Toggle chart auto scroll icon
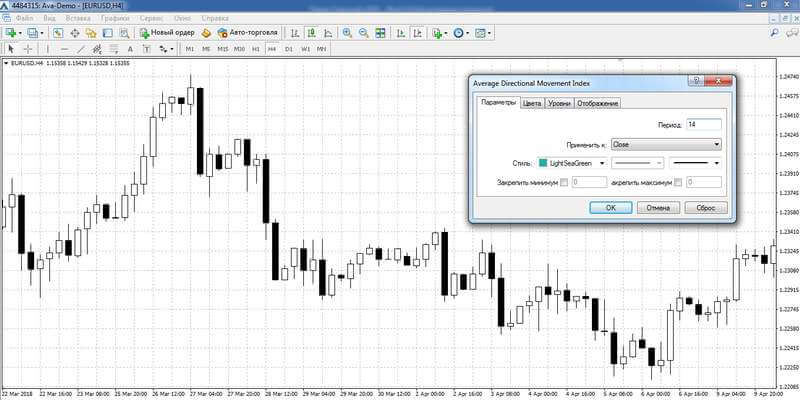 point(401,33)
